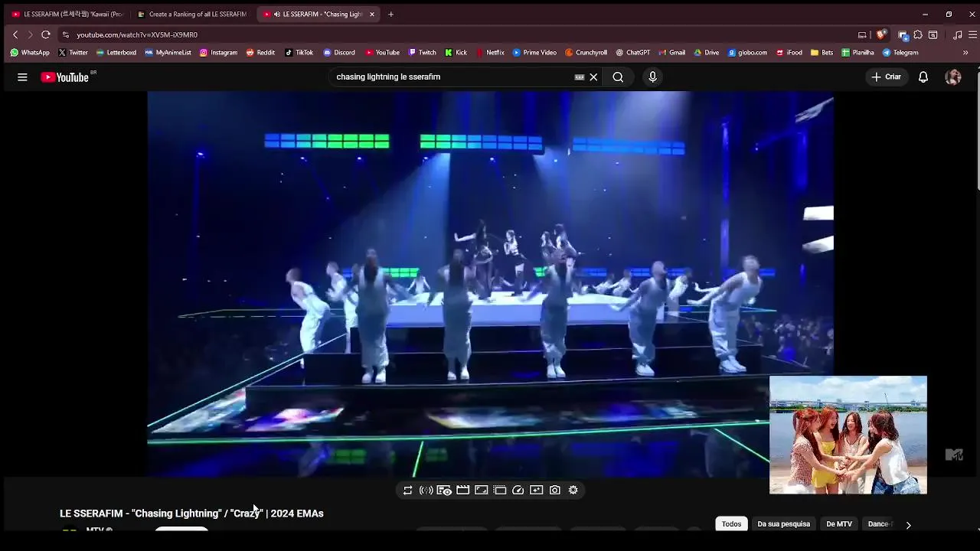Image resolution: width=980 pixels, height=551 pixels.
Task: Close the 'Chasing Lightning' tab
Action: click(x=372, y=14)
